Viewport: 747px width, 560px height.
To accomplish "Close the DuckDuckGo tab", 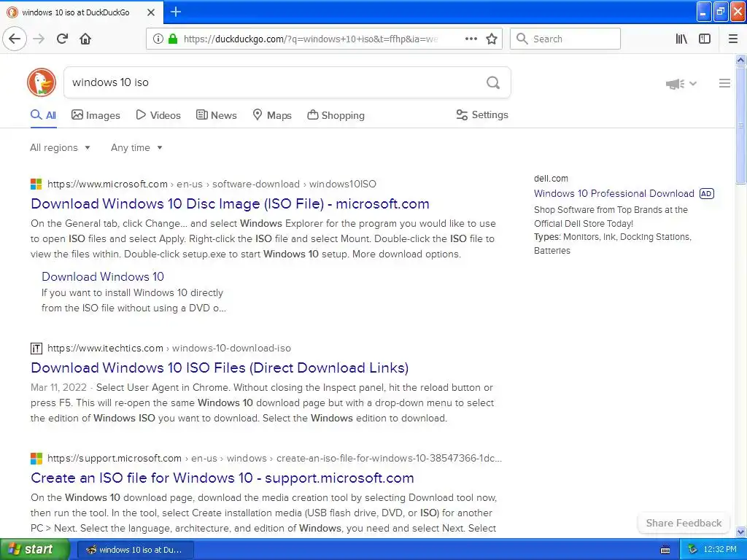I will pos(150,12).
